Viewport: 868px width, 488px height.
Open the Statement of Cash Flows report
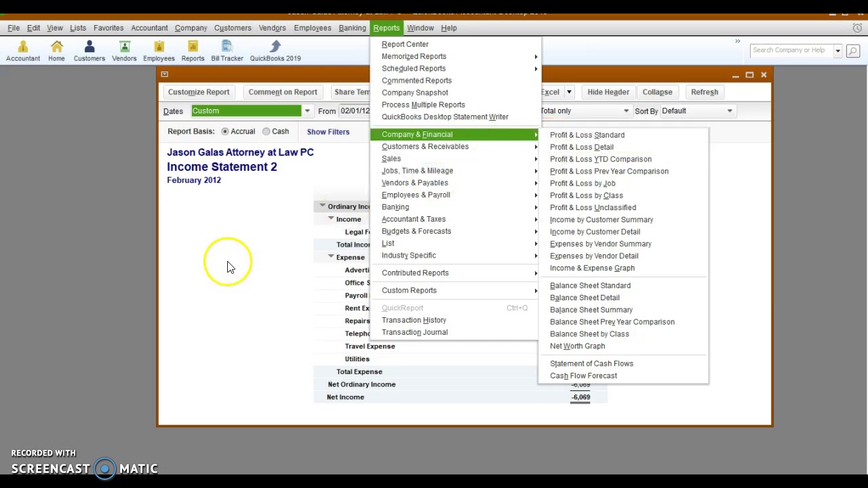coord(591,363)
